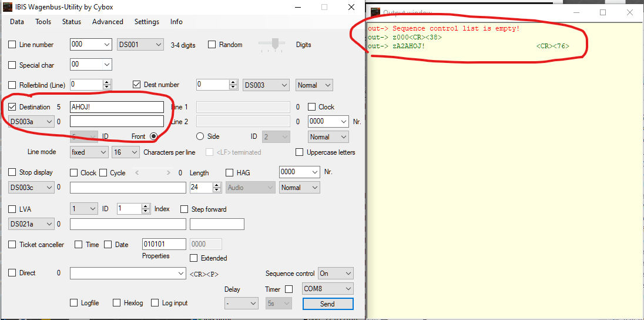
Task: Select the Side radio button
Action: coord(200,136)
